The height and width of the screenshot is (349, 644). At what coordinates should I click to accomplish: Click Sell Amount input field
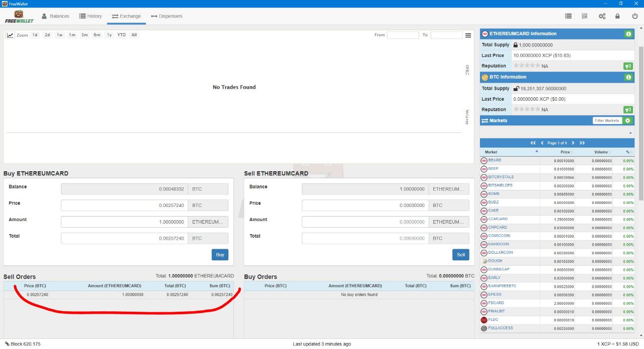point(365,222)
